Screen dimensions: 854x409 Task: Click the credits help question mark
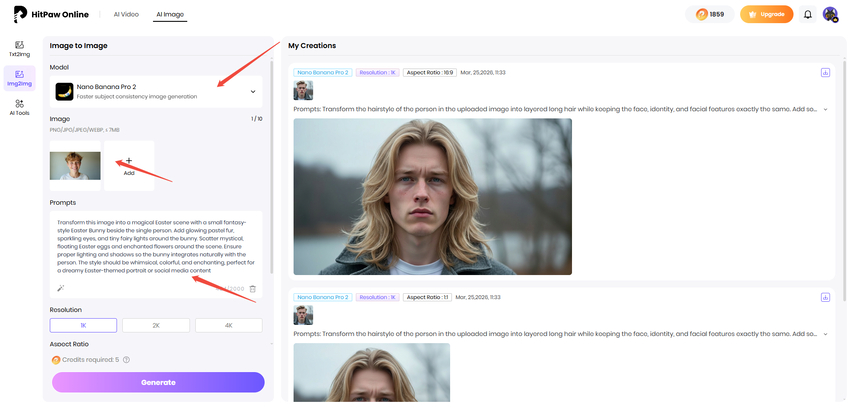[x=127, y=360]
